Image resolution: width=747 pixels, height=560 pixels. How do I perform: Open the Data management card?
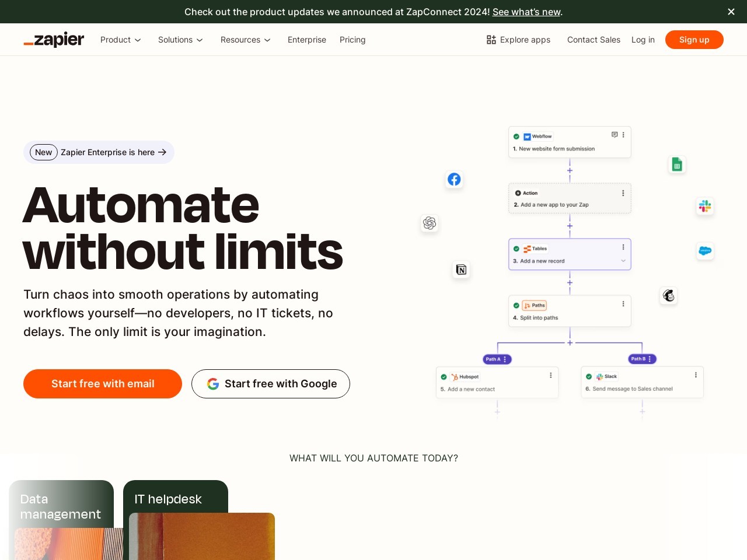[61, 520]
